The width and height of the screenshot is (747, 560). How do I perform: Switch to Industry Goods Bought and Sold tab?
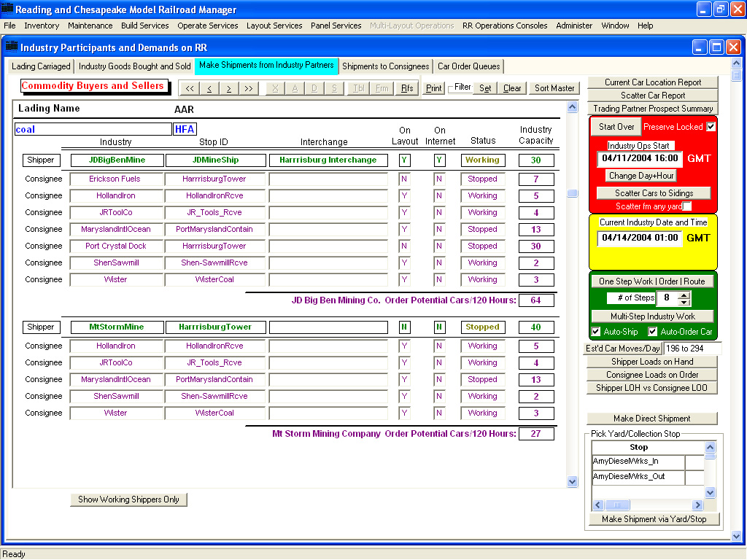tap(135, 66)
